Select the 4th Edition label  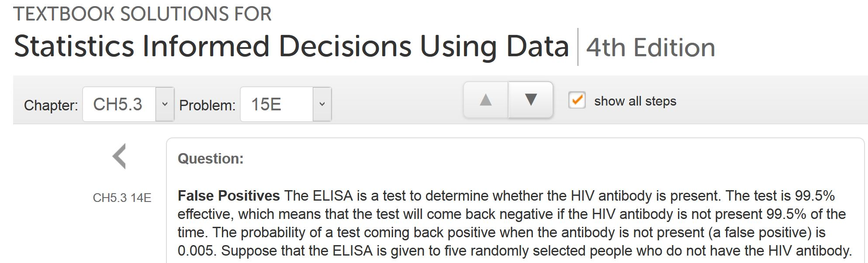coord(650,47)
